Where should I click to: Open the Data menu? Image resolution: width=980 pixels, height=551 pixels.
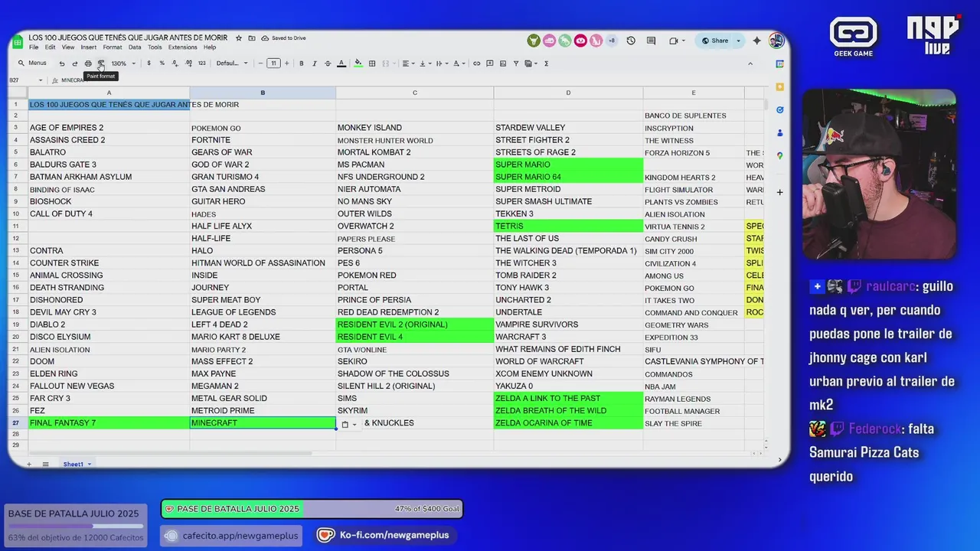pyautogui.click(x=135, y=47)
